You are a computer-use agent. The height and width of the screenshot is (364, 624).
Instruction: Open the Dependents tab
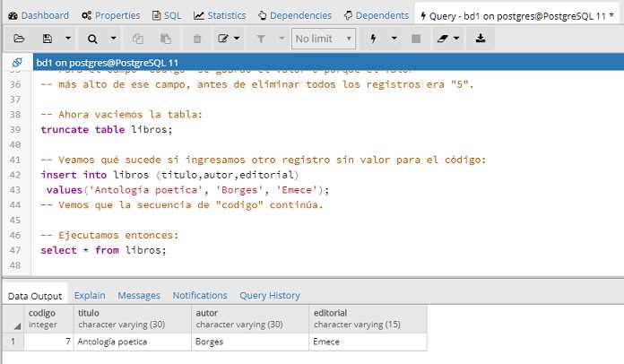click(x=377, y=15)
